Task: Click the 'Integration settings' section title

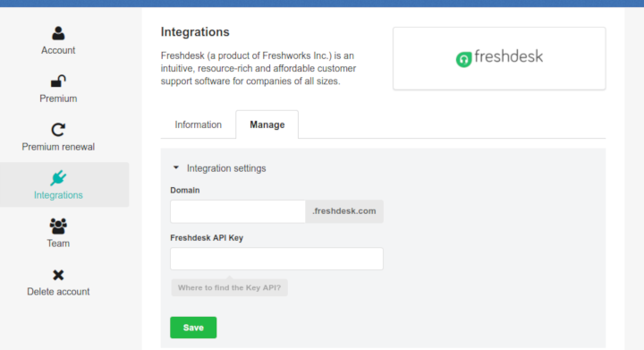Action: [x=226, y=168]
